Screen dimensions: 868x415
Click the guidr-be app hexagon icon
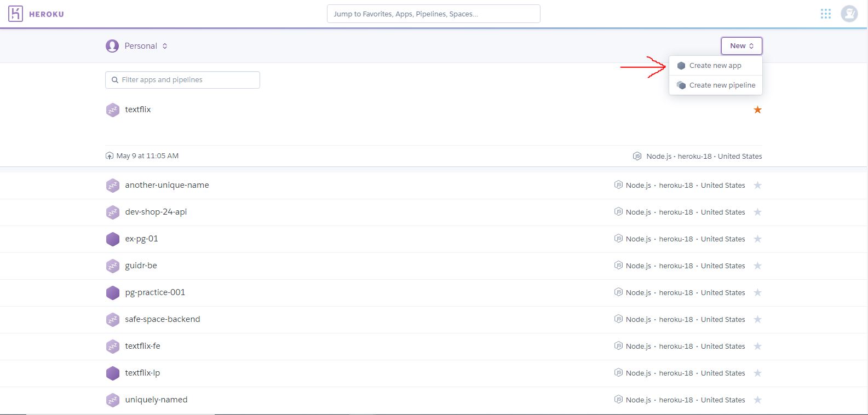113,266
